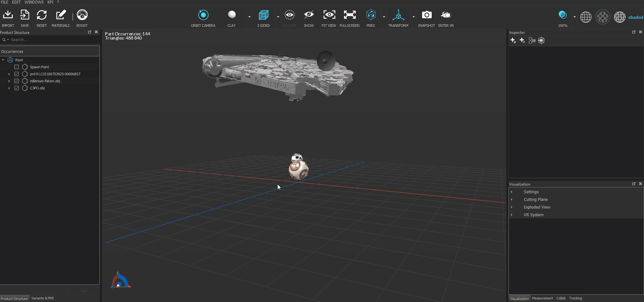
Task: Open the ? help menu
Action: tap(58, 2)
